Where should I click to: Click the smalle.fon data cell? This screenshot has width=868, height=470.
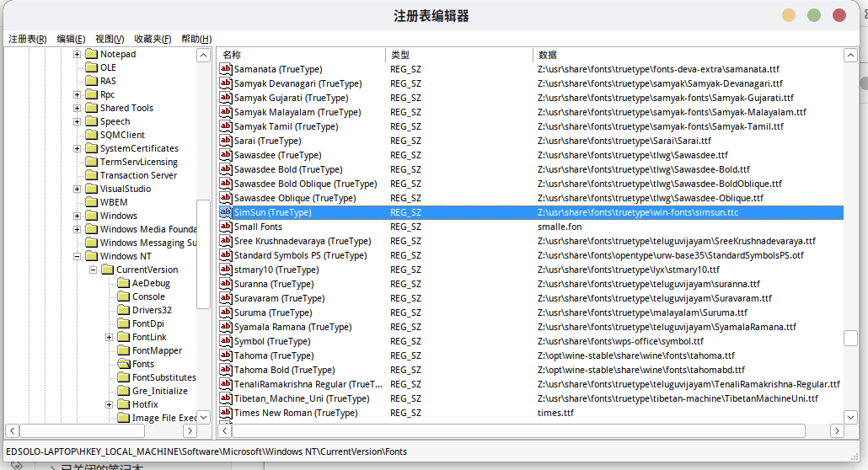point(559,227)
